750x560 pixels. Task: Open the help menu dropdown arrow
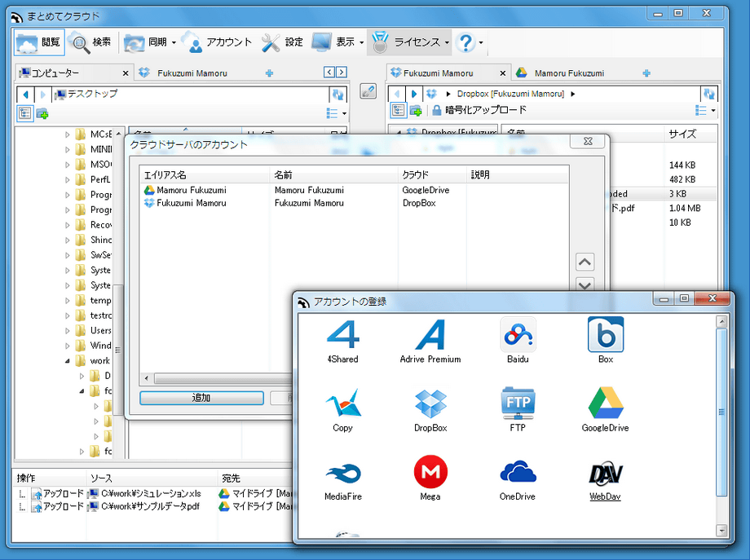pos(481,42)
